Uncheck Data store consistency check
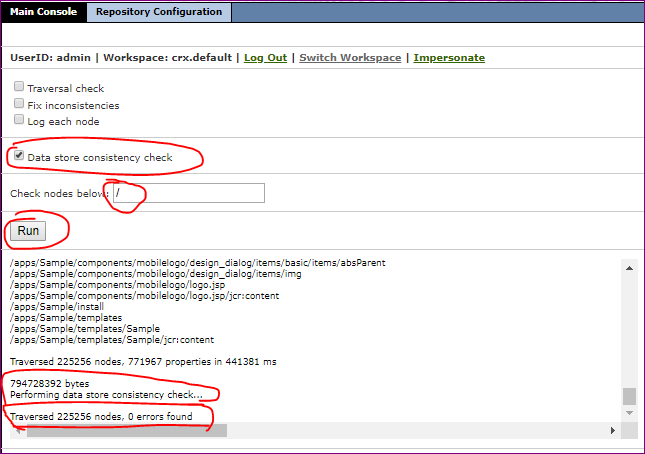Image resolution: width=645 pixels, height=454 pixels. coord(19,155)
